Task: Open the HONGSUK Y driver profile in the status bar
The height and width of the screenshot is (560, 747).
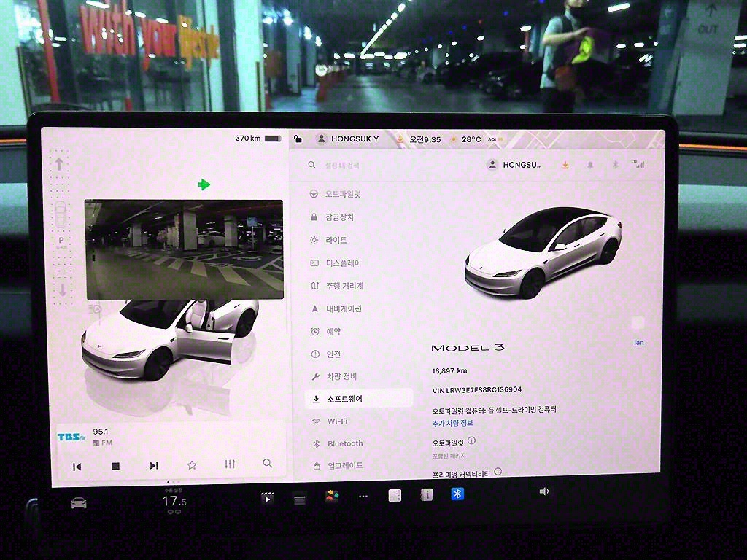Action: 348,139
